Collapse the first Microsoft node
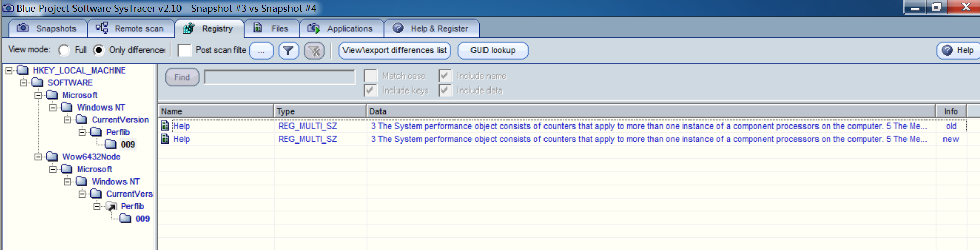 38,95
